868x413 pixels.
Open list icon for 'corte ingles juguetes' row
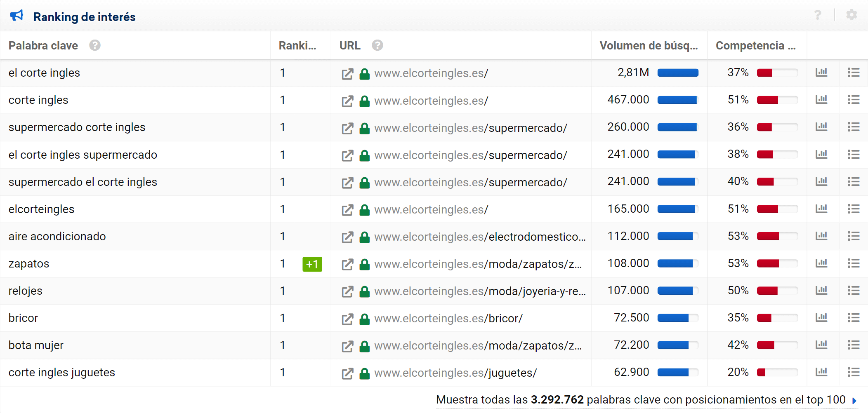pyautogui.click(x=853, y=372)
